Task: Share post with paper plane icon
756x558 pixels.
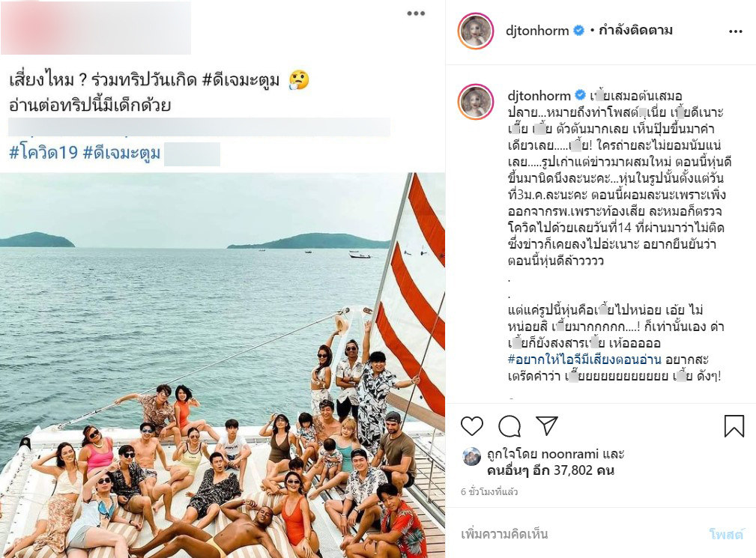Action: coord(547,425)
